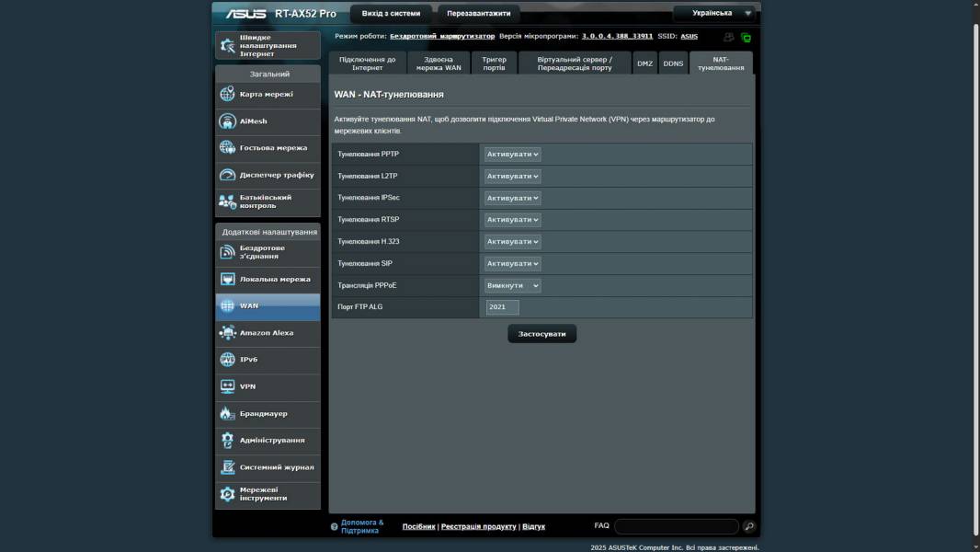
Task: Click the FAQ search magnifier icon
Action: 749,526
